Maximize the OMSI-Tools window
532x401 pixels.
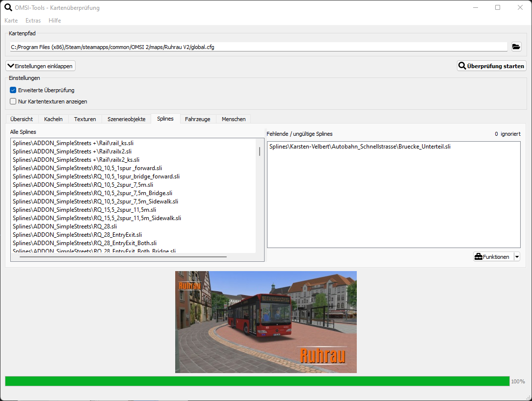498,7
